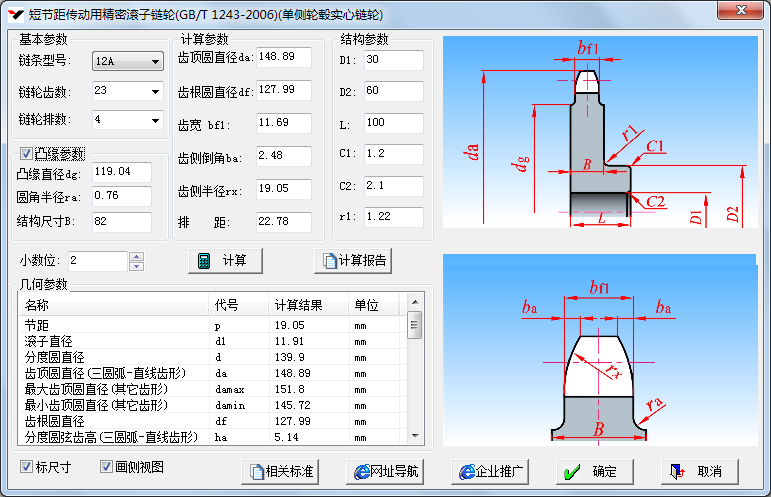Click the 凸缘直径dg input field
This screenshot has height=497, width=771.
pyautogui.click(x=121, y=172)
